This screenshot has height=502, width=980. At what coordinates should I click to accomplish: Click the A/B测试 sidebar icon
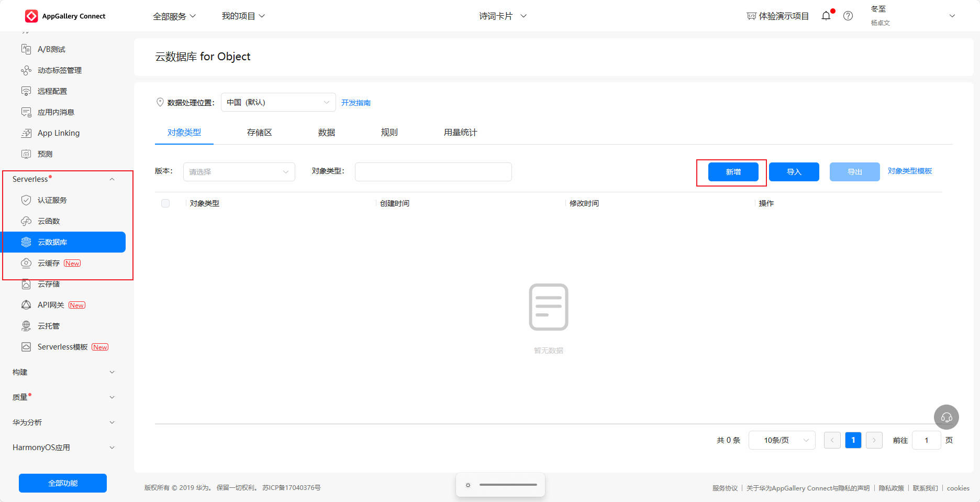[26, 49]
